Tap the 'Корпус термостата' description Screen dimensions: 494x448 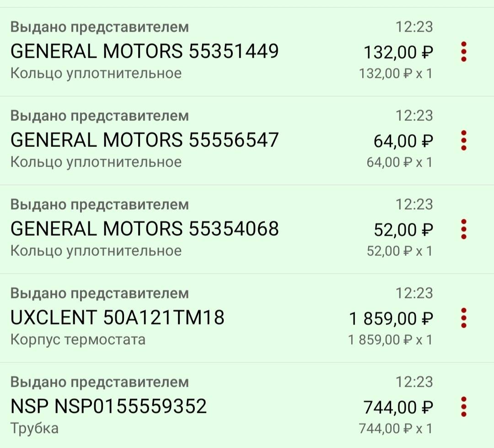78,340
